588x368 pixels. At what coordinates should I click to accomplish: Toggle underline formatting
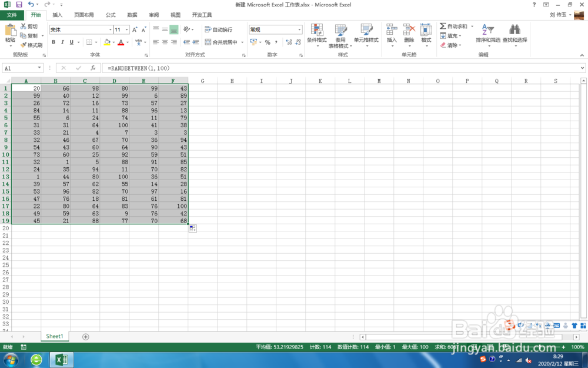coord(71,42)
